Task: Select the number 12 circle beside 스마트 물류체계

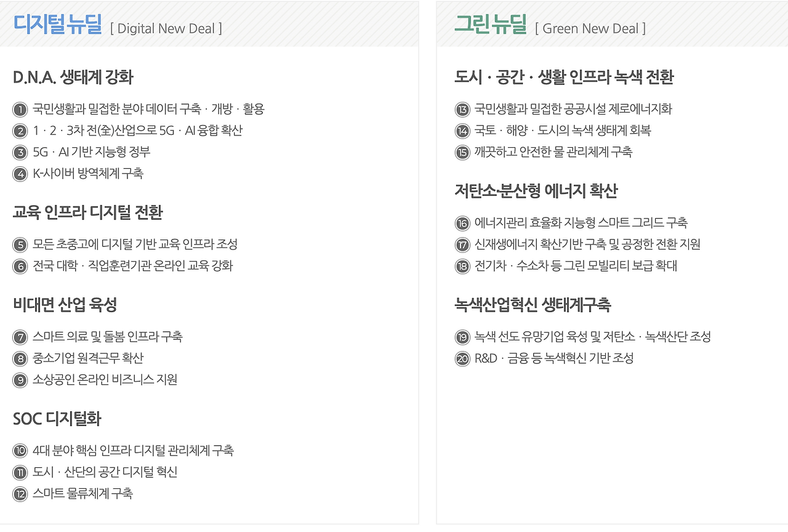Action: (20, 494)
